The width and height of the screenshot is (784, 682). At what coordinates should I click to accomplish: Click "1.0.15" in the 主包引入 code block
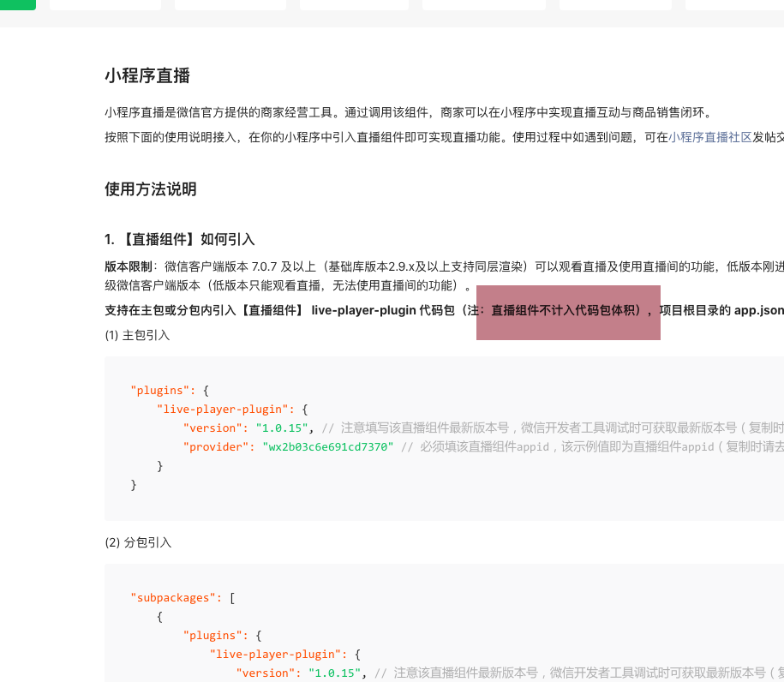[282, 428]
